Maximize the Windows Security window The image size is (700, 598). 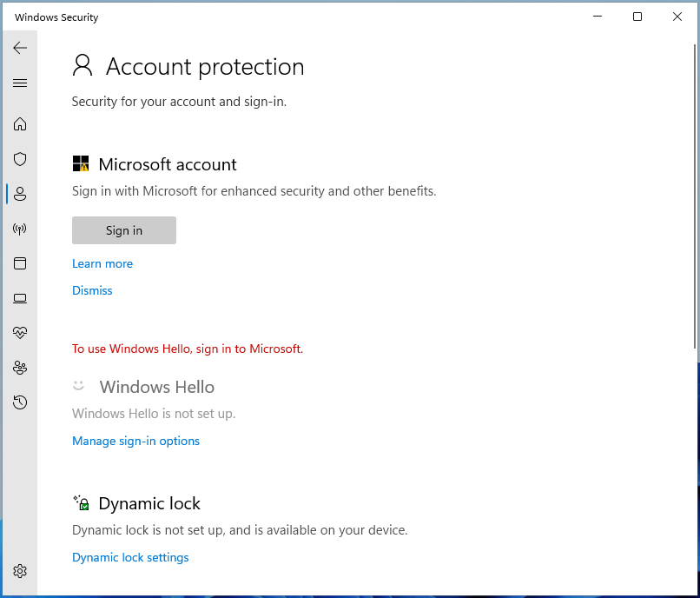click(x=637, y=17)
